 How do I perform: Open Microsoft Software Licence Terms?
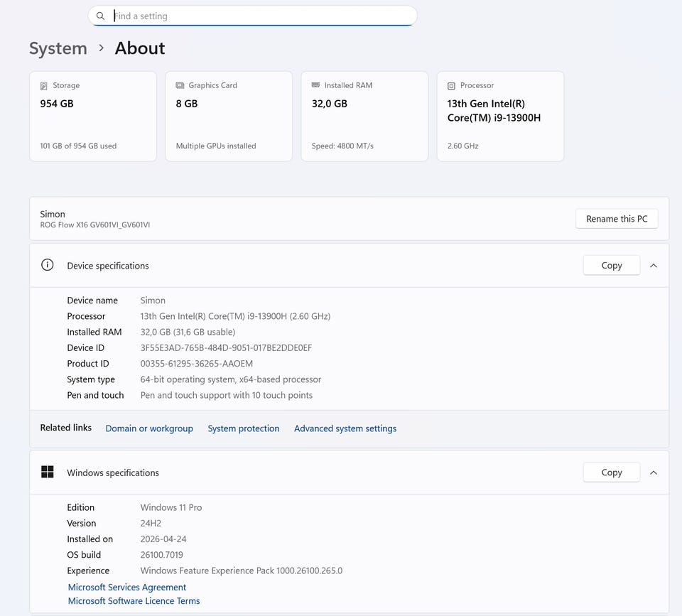(x=134, y=601)
